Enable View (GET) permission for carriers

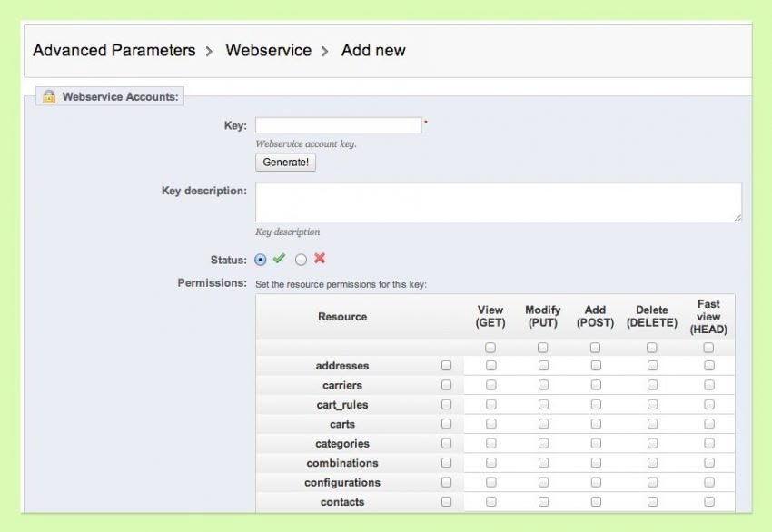tap(490, 385)
